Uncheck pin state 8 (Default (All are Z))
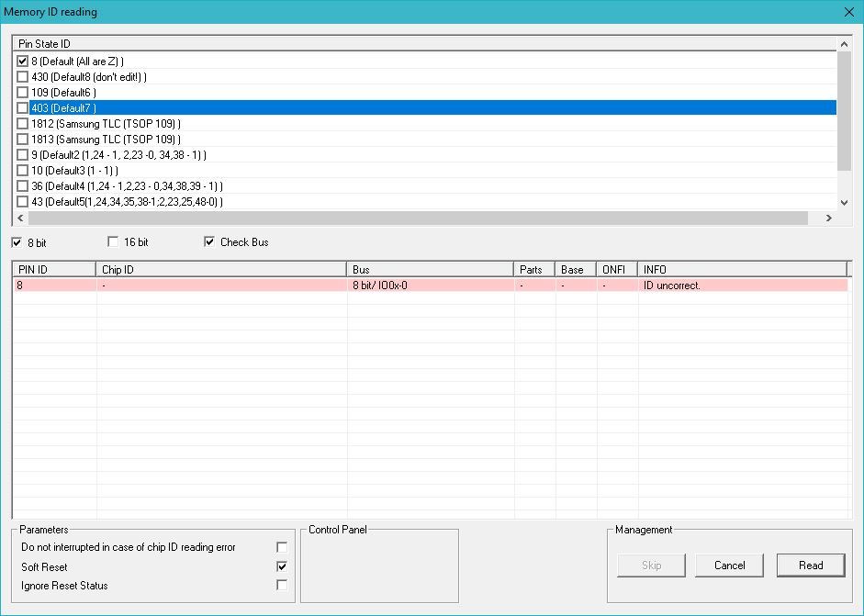Viewport: 864px width, 616px height. [x=23, y=62]
